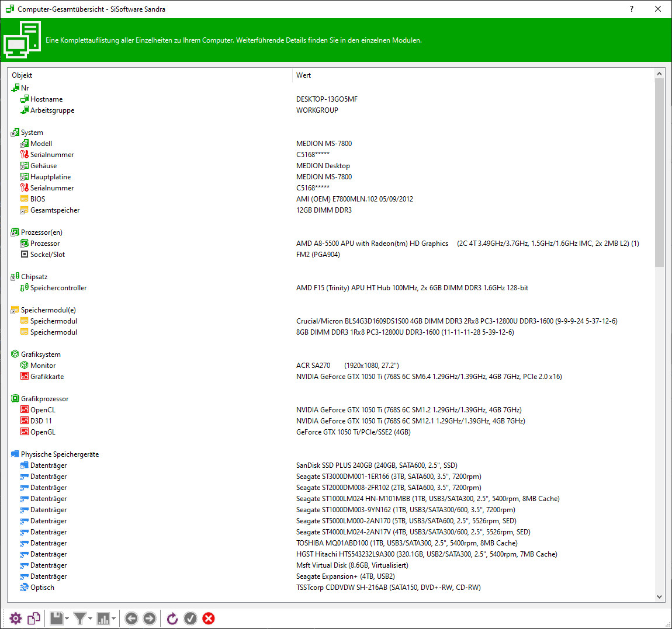Click the Seagate Expansion+ entry
This screenshot has width=672, height=629.
pyautogui.click(x=345, y=576)
